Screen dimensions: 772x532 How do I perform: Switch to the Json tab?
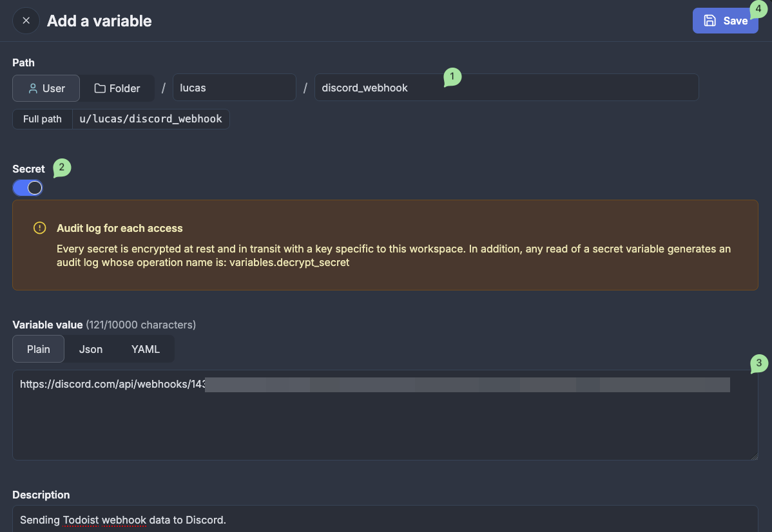click(90, 348)
